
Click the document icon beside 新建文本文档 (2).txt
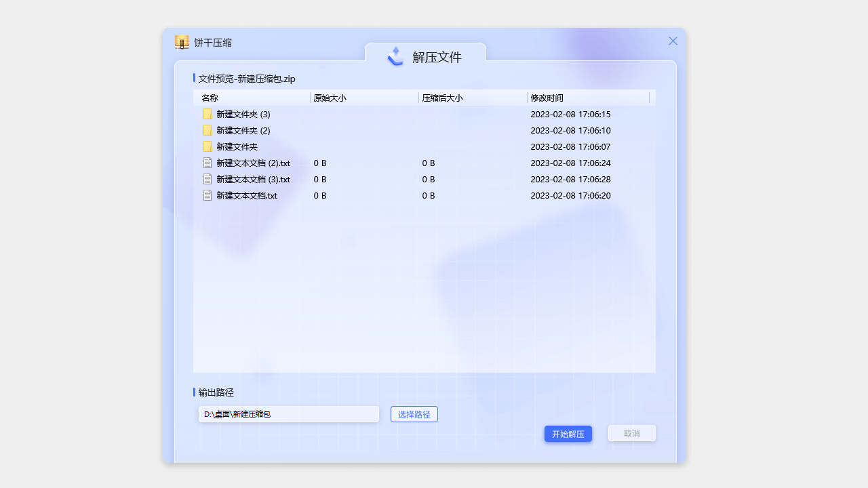point(208,163)
